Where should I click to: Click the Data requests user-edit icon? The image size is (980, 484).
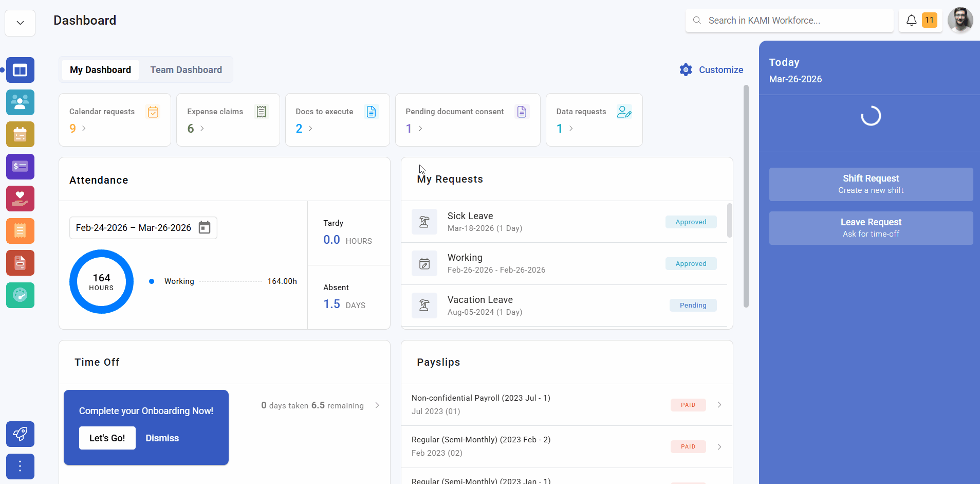tap(624, 112)
